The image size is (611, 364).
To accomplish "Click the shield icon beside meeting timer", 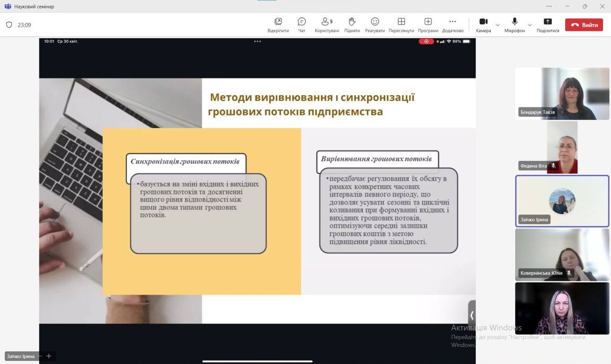I will click(x=9, y=25).
